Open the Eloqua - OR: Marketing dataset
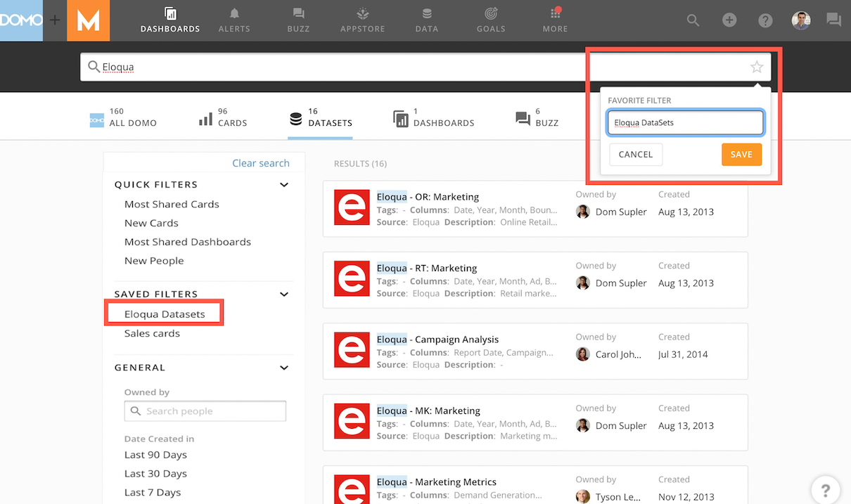Image resolution: width=851 pixels, height=504 pixels. click(x=428, y=197)
